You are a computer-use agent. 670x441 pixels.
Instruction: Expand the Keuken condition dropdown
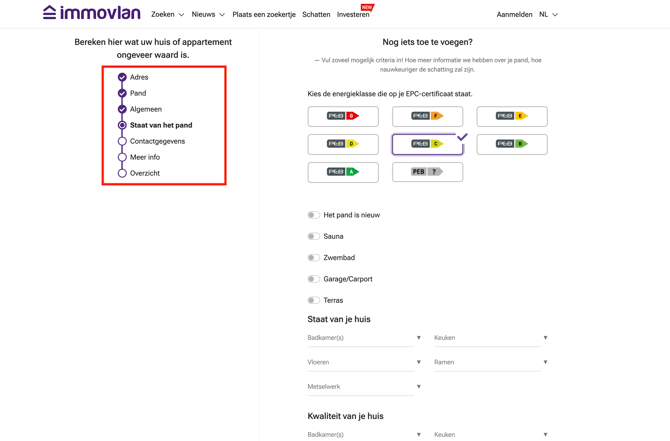490,338
